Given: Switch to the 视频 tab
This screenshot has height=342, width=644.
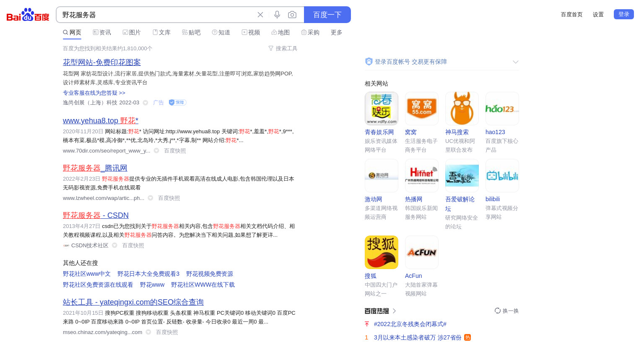Looking at the screenshot, I should pyautogui.click(x=251, y=32).
